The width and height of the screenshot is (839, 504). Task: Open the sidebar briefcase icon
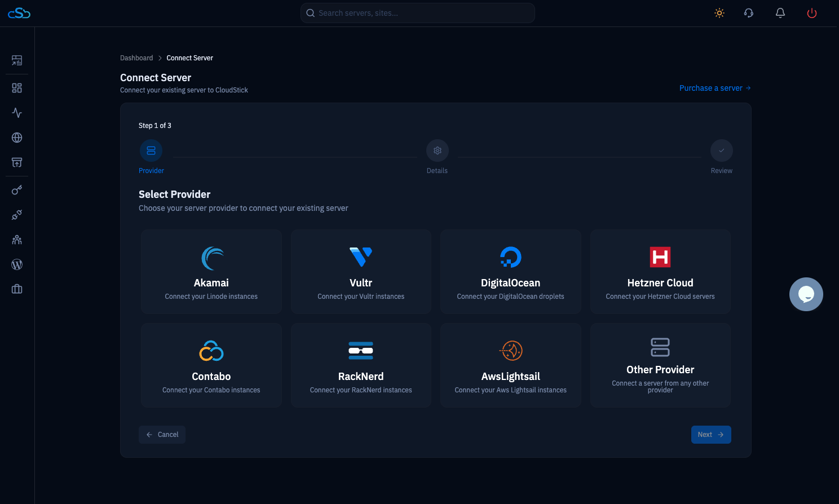pos(17,289)
